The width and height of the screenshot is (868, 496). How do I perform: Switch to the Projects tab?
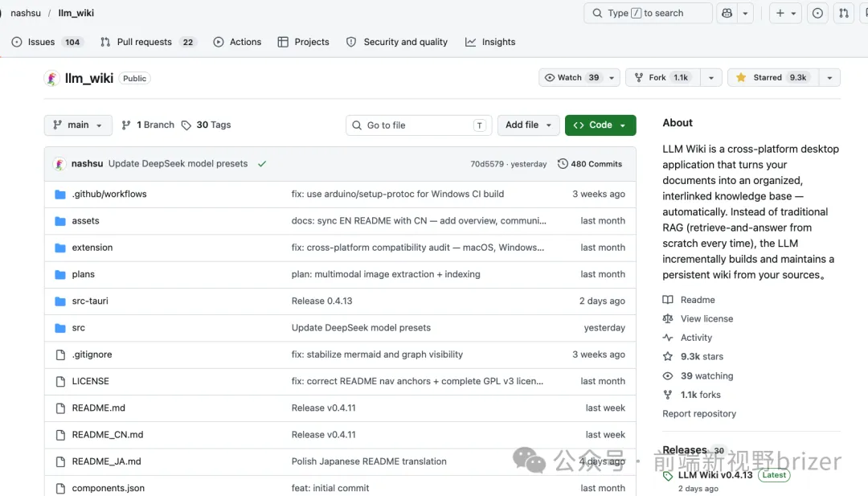pos(303,42)
